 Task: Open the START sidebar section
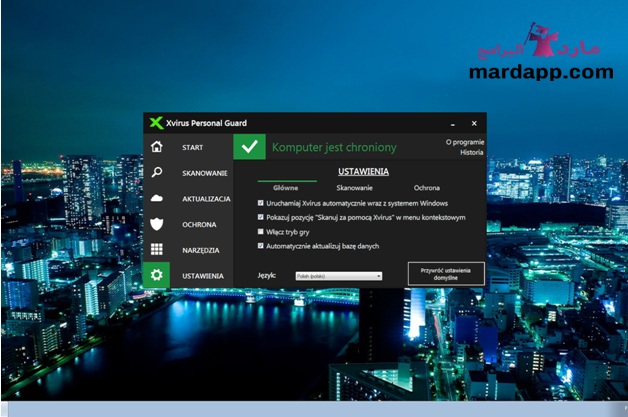pyautogui.click(x=193, y=147)
